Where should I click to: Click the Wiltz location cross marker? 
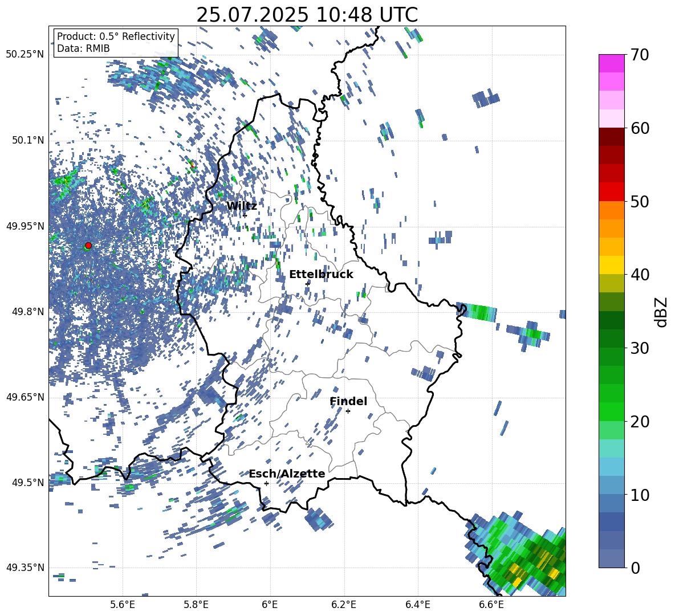245,215
